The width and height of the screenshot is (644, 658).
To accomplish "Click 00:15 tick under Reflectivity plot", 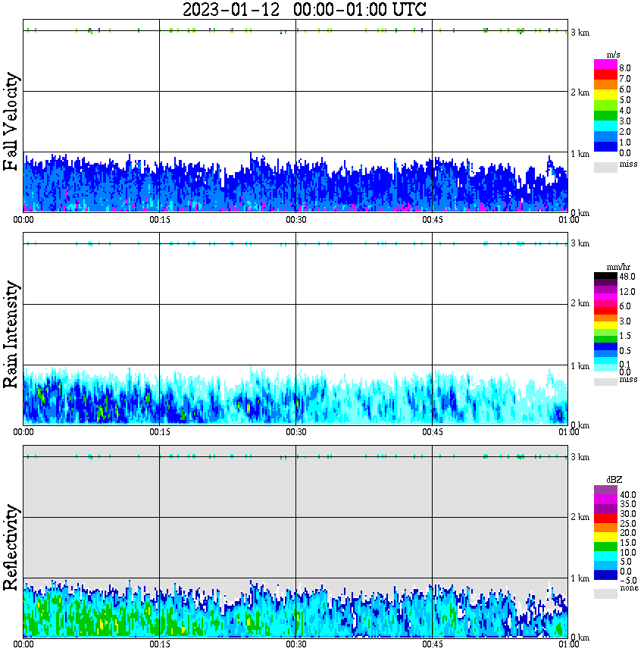I will [x=160, y=644].
